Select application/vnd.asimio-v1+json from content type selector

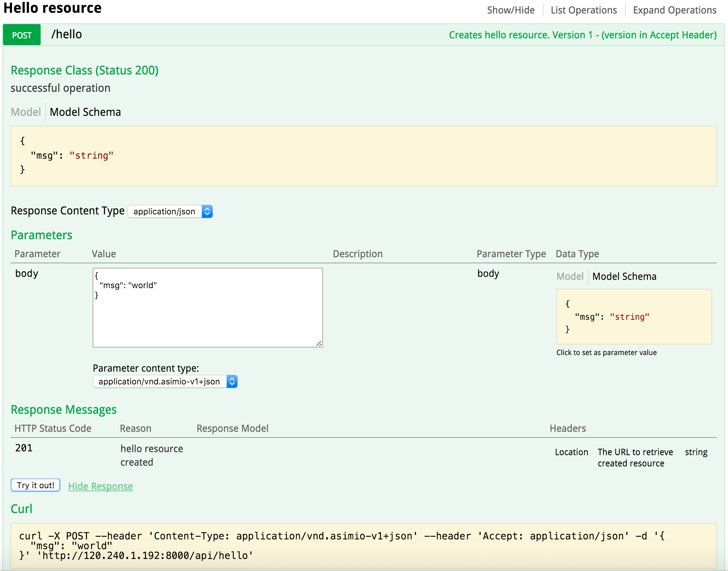(x=165, y=381)
